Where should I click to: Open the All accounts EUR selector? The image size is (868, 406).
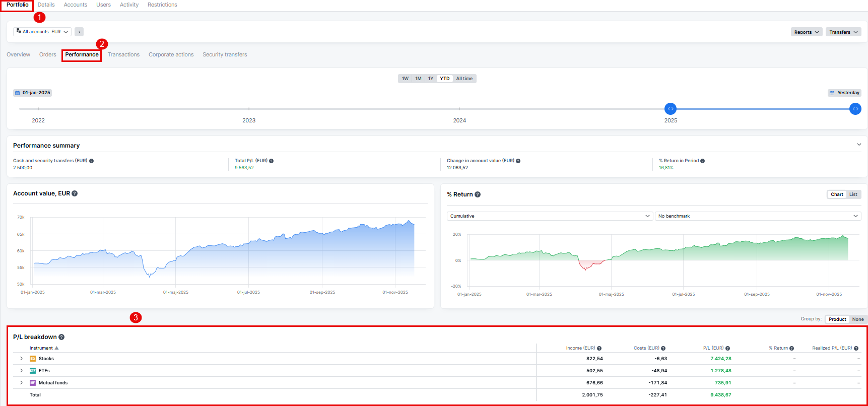pyautogui.click(x=42, y=32)
